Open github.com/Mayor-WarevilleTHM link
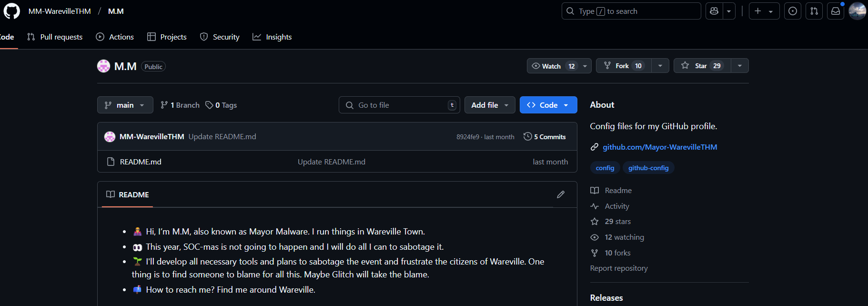868x306 pixels. [x=660, y=147]
